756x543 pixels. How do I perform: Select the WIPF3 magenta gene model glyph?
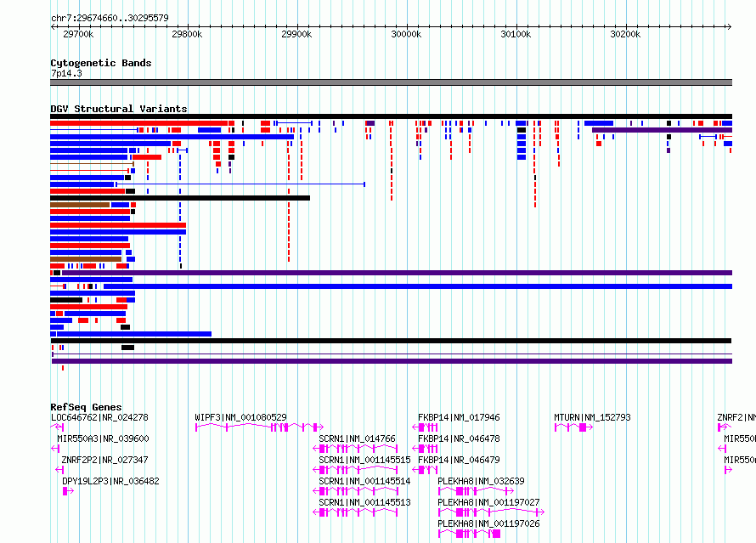[259, 427]
